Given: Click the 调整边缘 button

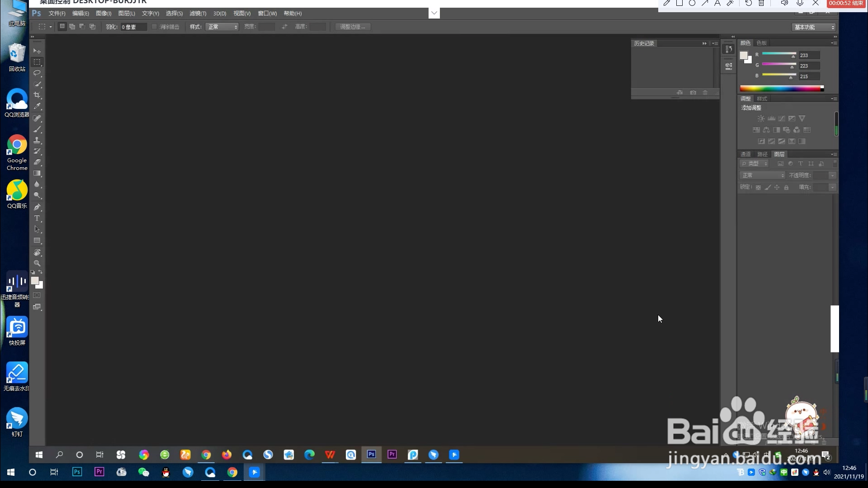Looking at the screenshot, I should pyautogui.click(x=353, y=27).
